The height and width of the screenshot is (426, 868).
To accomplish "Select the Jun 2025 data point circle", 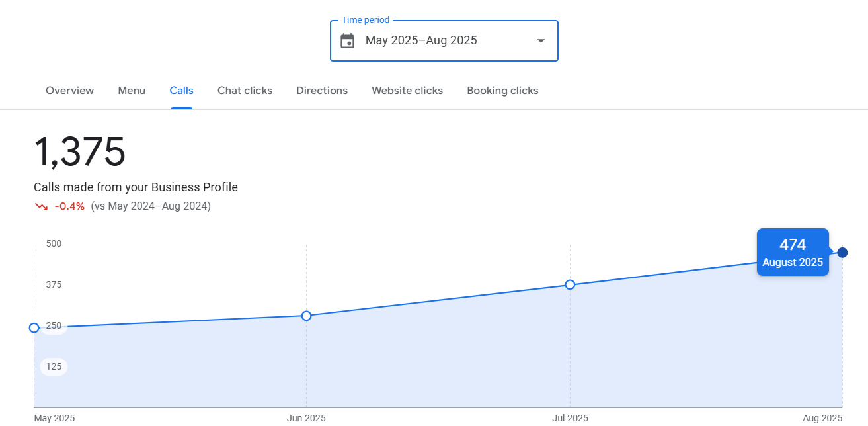I will tap(306, 316).
